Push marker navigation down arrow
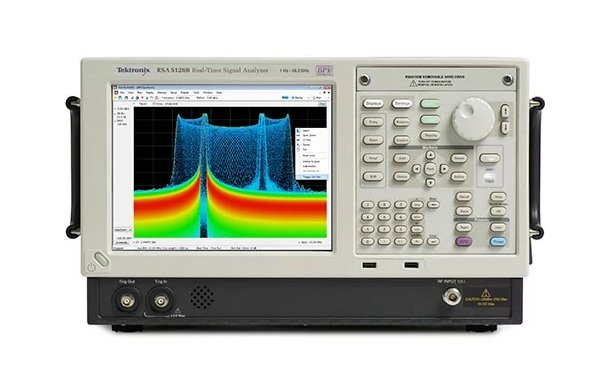Image resolution: width=600 pixels, height=390 pixels. coord(430,183)
